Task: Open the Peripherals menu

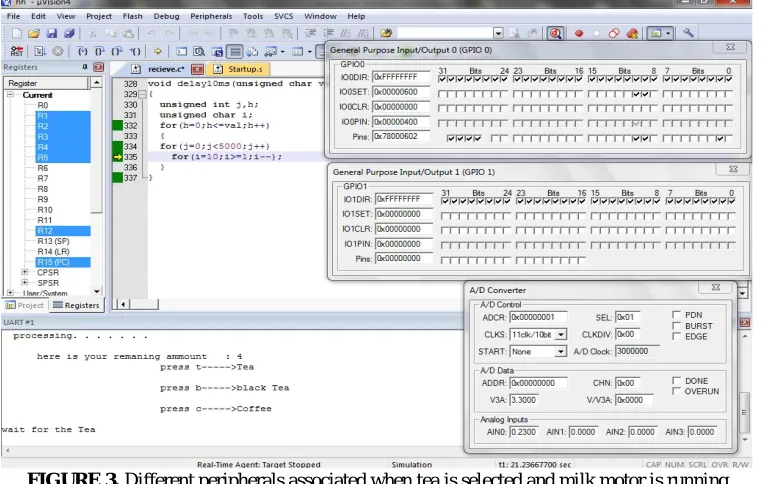Action: coord(211,16)
